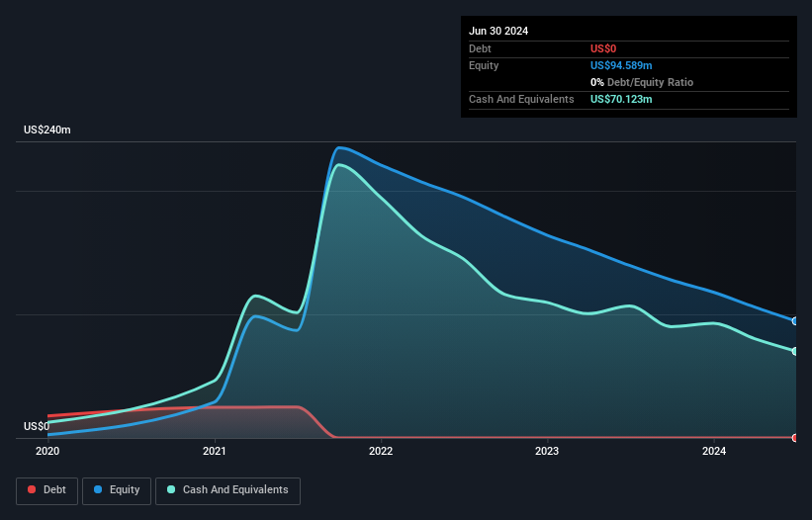Image resolution: width=812 pixels, height=520 pixels.
Task: Click the Debt row label in tooltip
Action: 480,48
